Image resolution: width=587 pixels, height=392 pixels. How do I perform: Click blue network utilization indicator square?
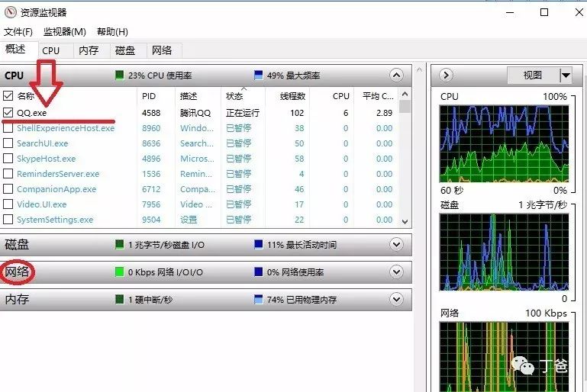(x=258, y=272)
